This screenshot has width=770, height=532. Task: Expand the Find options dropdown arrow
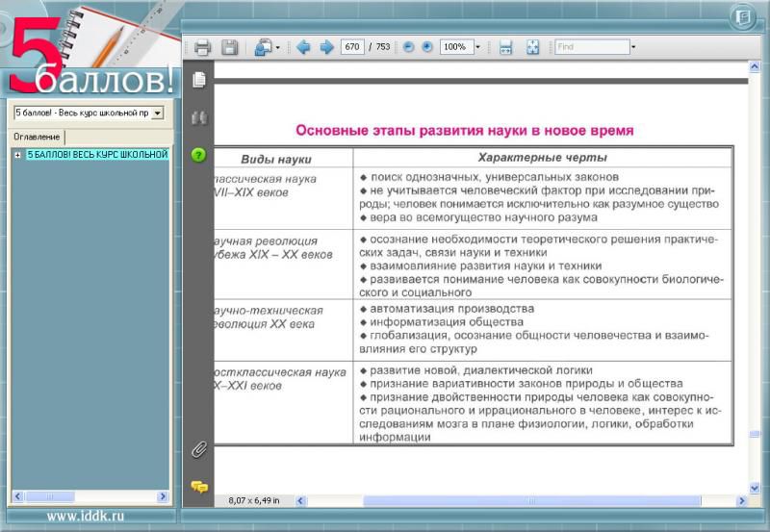633,47
